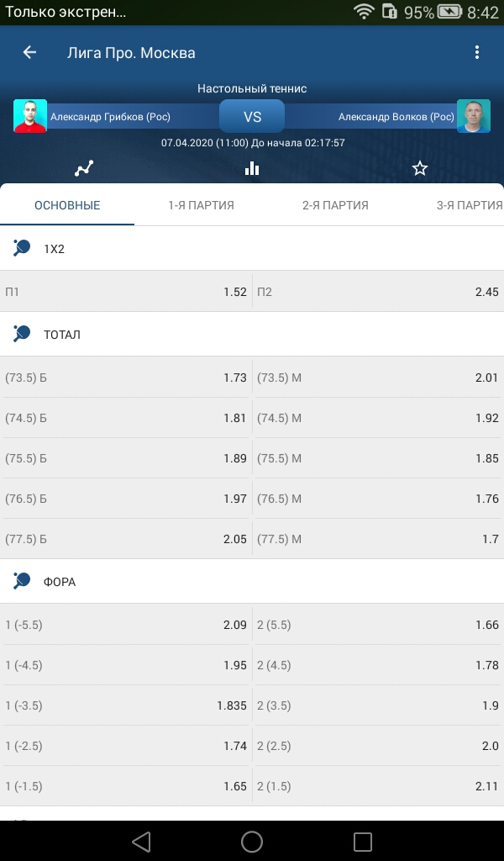Choose handicap 1 (-3.5) at 1.835
This screenshot has width=504, height=861.
point(126,705)
